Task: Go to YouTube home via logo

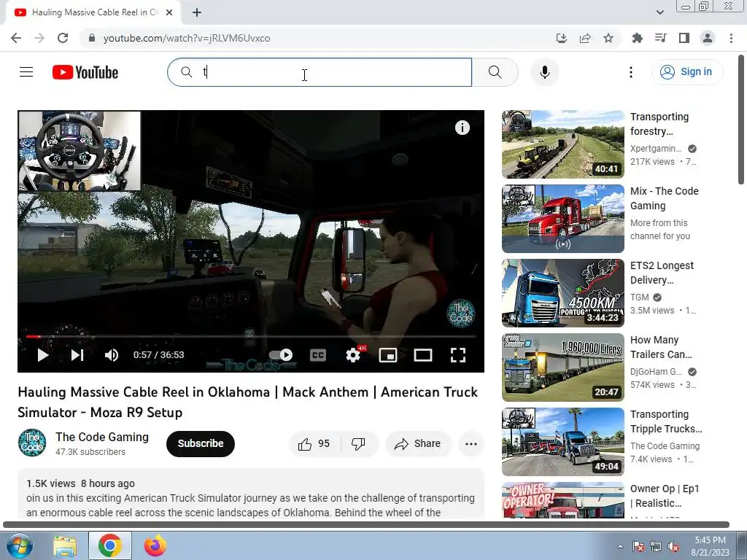Action: (85, 72)
